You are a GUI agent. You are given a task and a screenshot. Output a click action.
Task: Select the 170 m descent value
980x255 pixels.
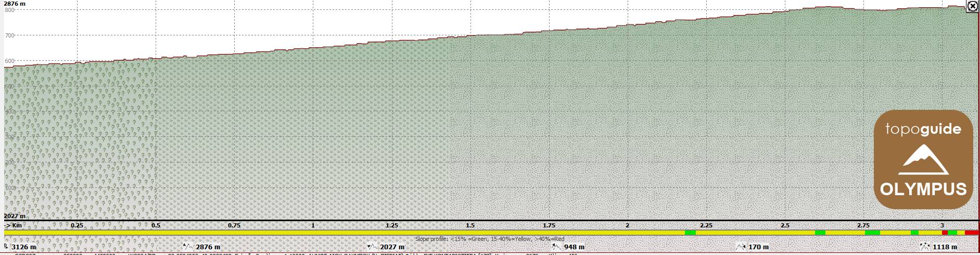758,247
